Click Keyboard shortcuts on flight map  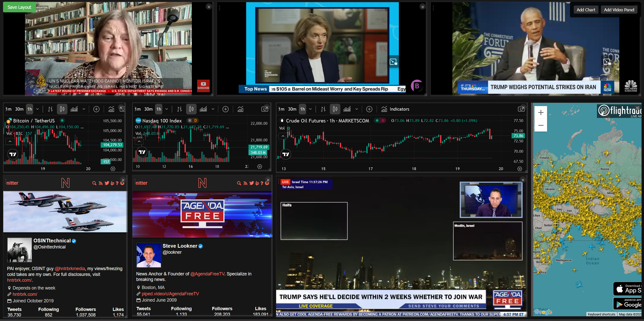coord(601,314)
